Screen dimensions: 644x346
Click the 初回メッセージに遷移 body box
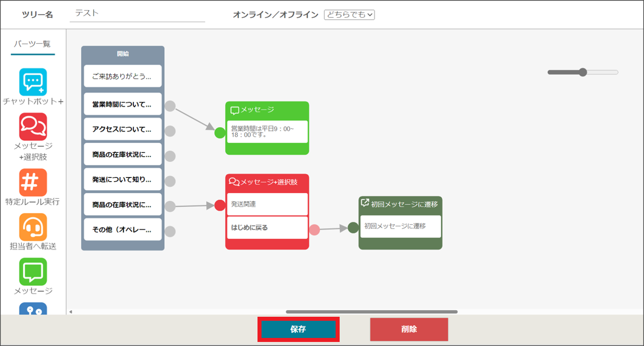pyautogui.click(x=401, y=226)
